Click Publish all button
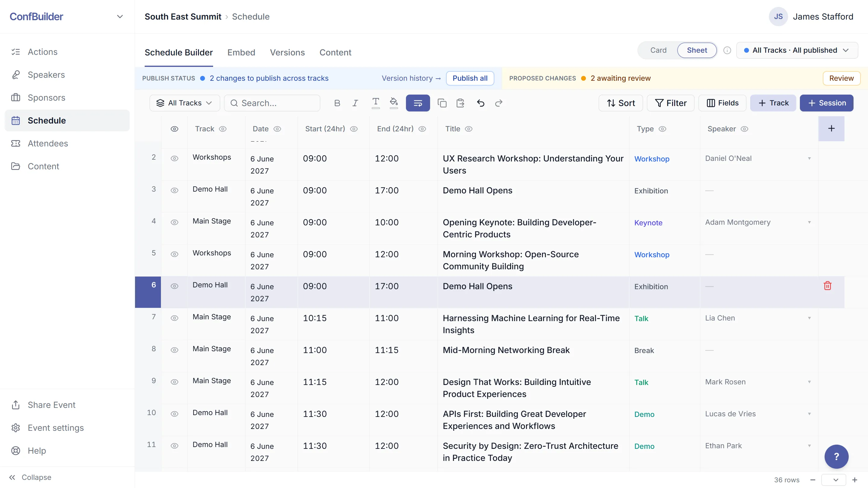Viewport: 868px width, 488px height. [470, 78]
